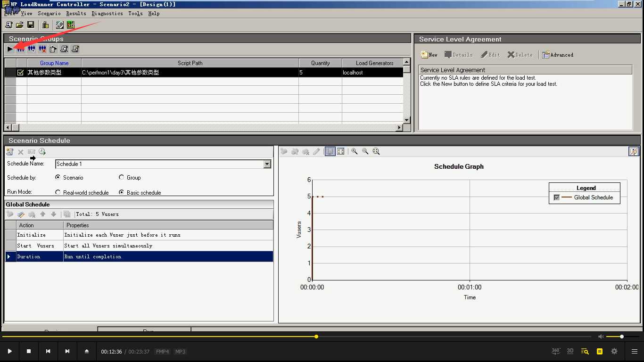The height and width of the screenshot is (362, 644).
Task: Toggle the Global Schedule legend checkbox
Action: click(557, 197)
